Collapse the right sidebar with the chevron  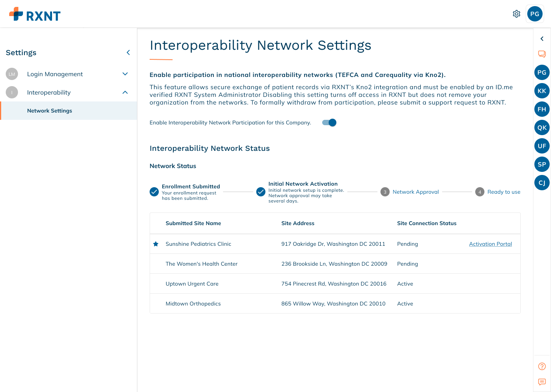pos(542,39)
